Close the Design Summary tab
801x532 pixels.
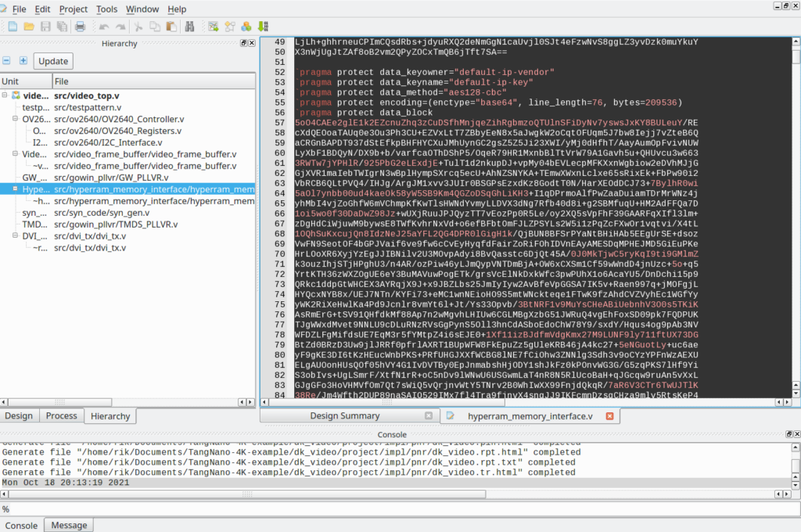[x=429, y=416]
